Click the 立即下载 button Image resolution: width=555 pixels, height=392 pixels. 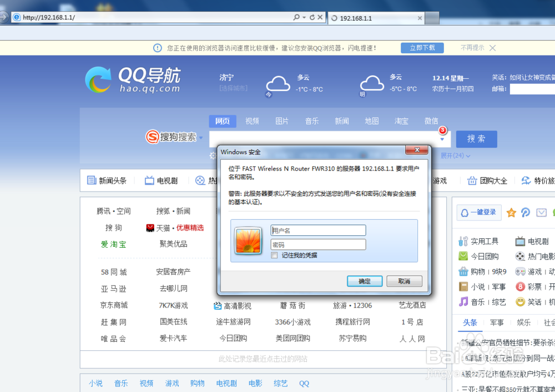[422, 48]
